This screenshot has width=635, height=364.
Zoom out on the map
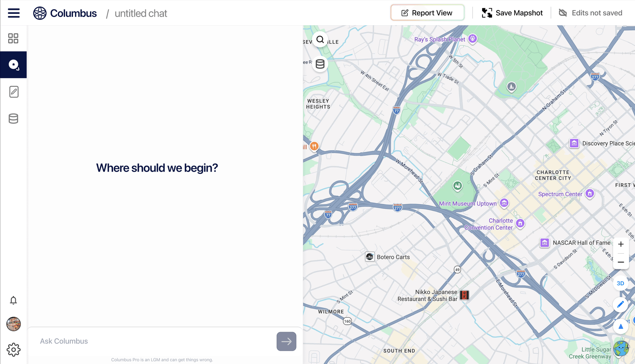point(621,262)
